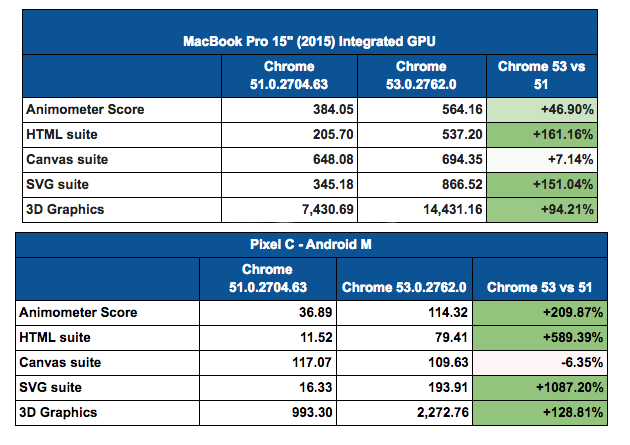630x445 pixels.
Task: Select 'Chrome 53 vs 51' header in MacBook table
Action: [542, 76]
